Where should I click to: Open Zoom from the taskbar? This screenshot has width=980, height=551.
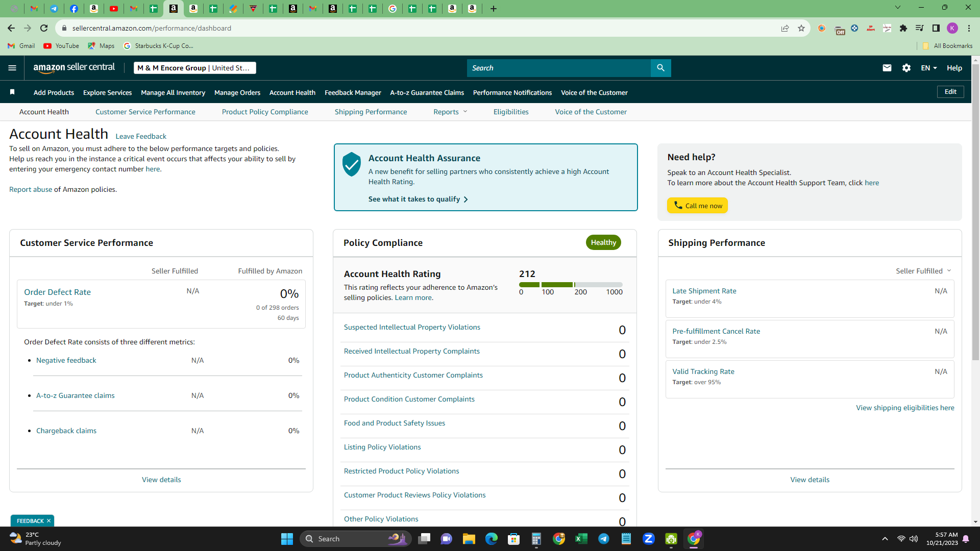(649, 539)
